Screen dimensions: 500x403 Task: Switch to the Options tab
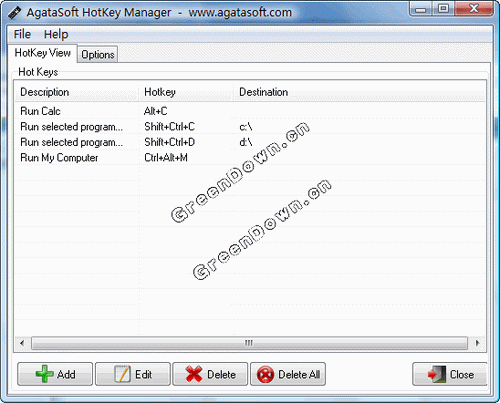98,54
